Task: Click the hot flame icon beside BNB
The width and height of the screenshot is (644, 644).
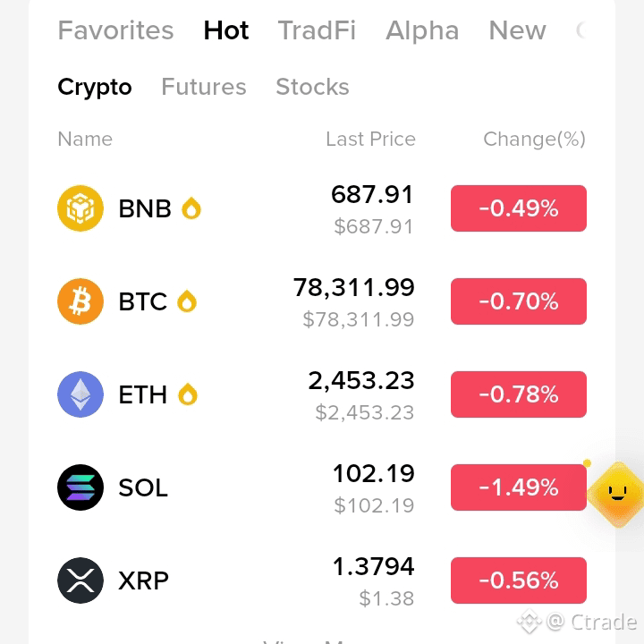Action: (x=191, y=208)
